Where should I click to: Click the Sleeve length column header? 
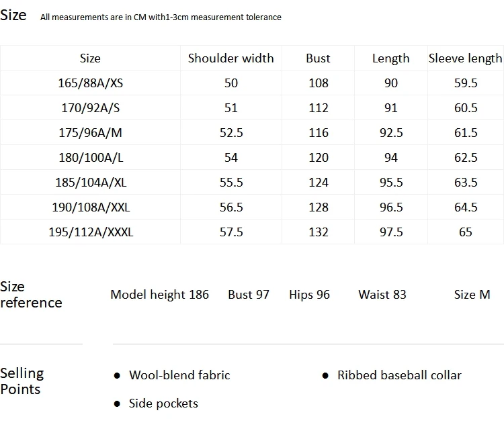pos(465,58)
